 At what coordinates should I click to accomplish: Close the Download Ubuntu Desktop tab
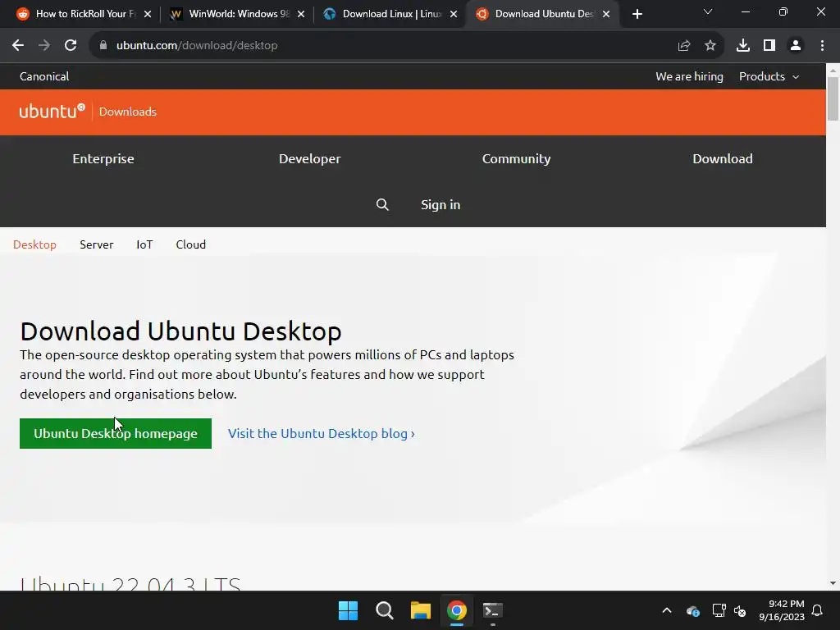(x=606, y=14)
